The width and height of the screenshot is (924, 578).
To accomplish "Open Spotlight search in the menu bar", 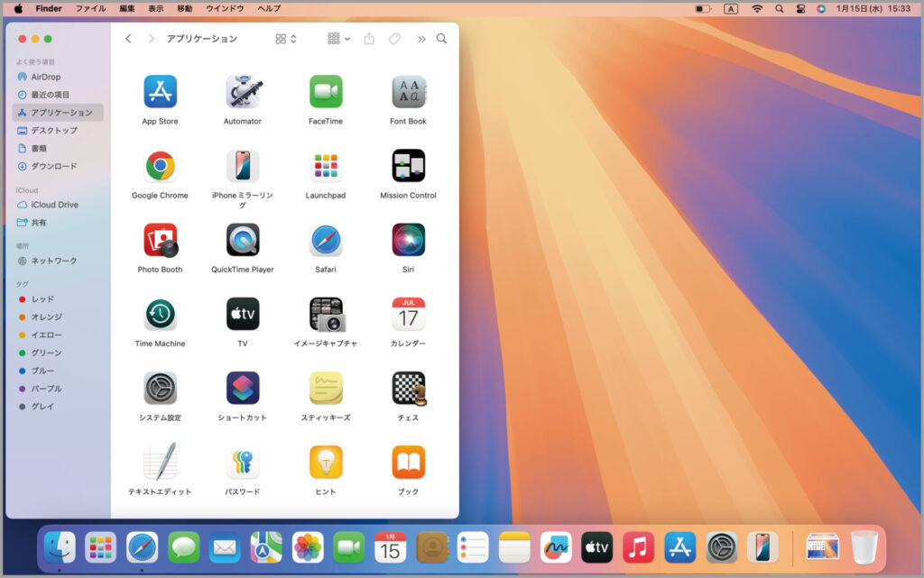I will 779,9.
